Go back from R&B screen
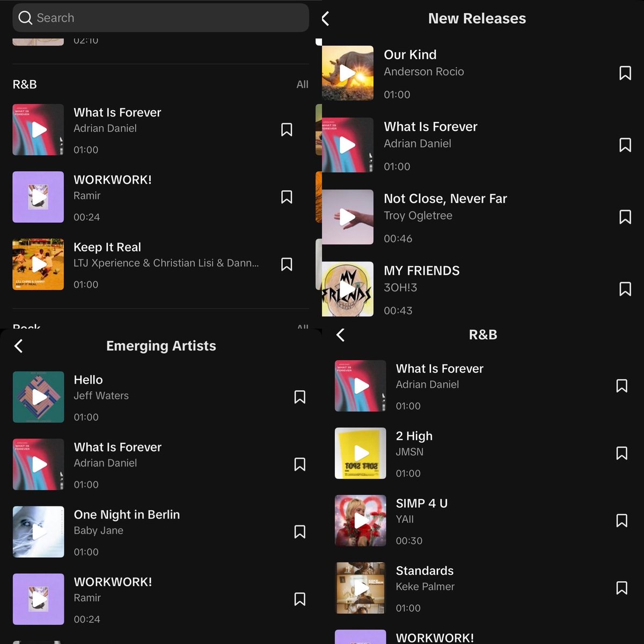 click(340, 335)
